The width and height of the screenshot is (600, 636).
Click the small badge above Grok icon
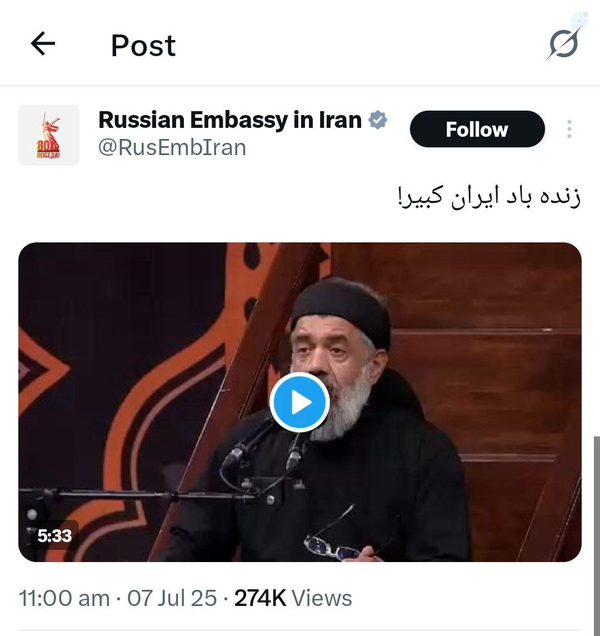[x=579, y=19]
